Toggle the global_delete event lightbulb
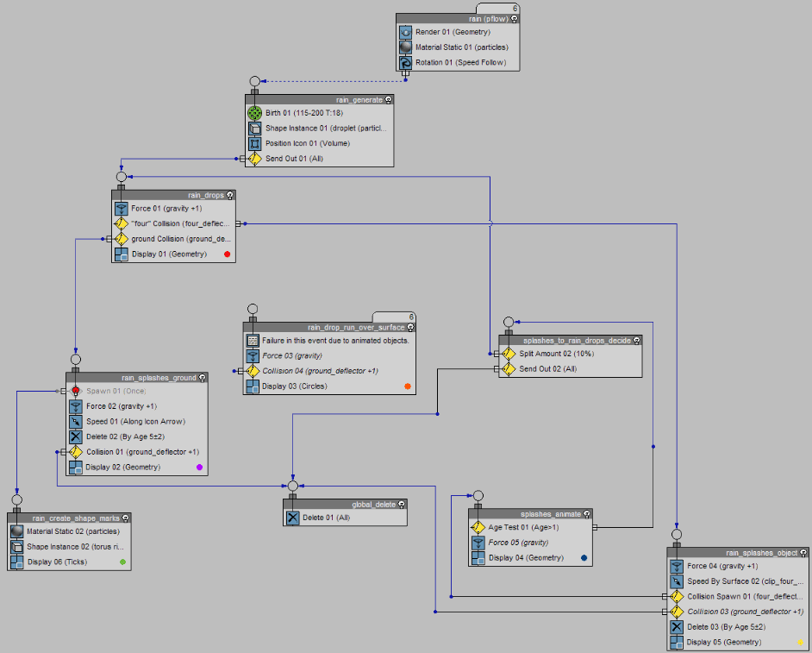812x653 pixels. point(402,505)
